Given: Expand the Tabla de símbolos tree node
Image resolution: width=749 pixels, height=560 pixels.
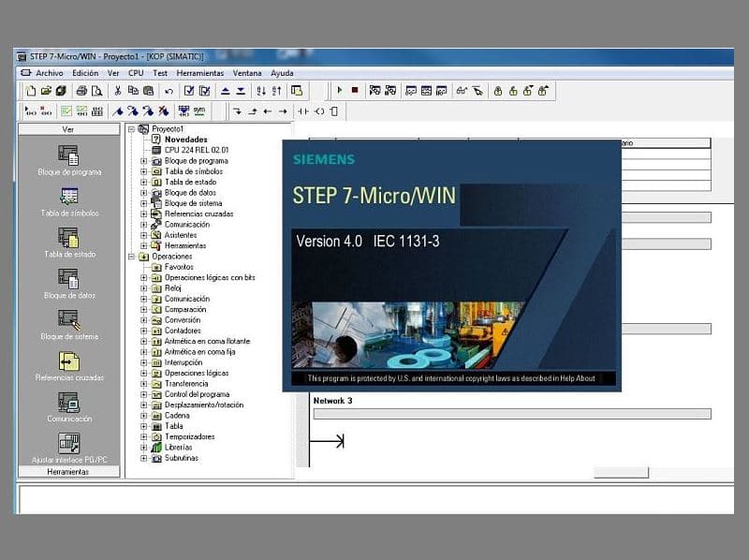Looking at the screenshot, I should click(143, 171).
